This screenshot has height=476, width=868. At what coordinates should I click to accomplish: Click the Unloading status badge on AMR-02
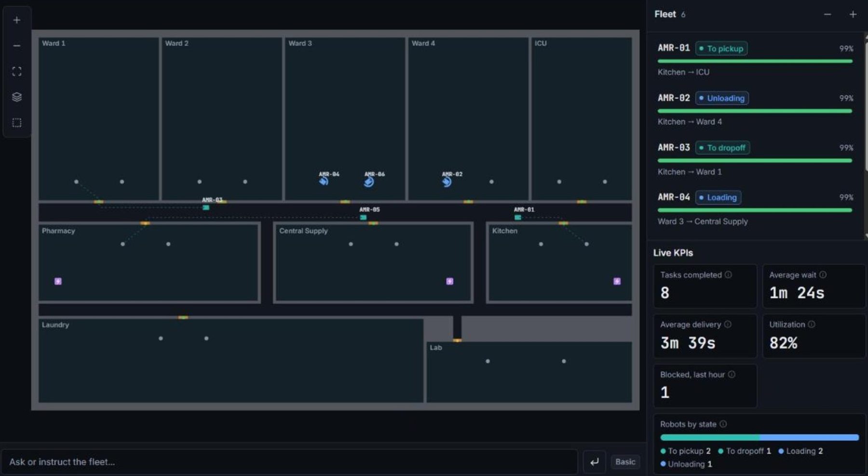click(722, 98)
